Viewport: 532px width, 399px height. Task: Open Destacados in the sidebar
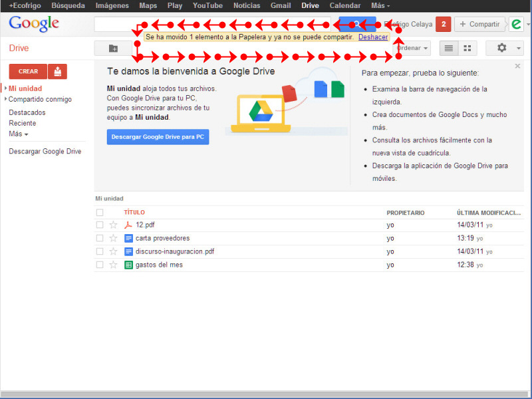pyautogui.click(x=27, y=112)
